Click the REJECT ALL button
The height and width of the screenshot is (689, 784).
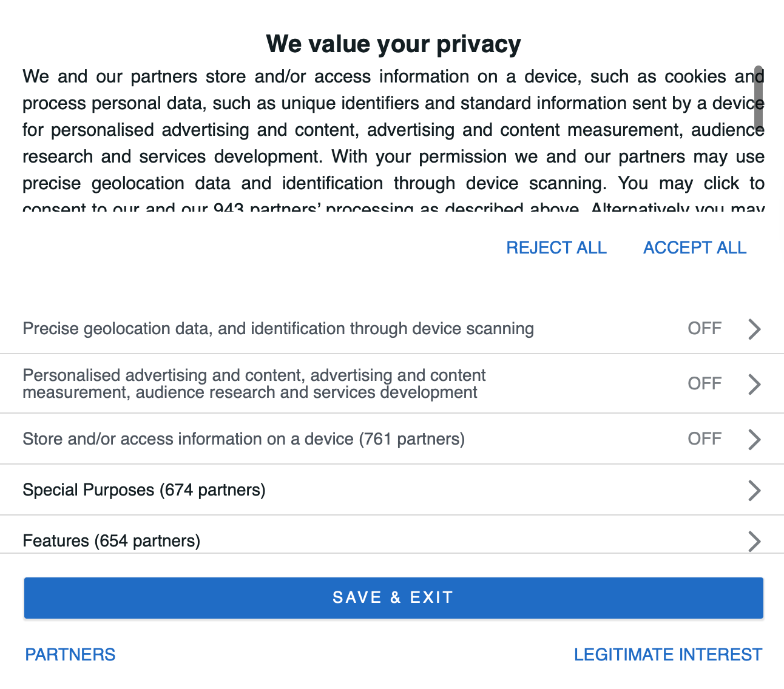[556, 247]
